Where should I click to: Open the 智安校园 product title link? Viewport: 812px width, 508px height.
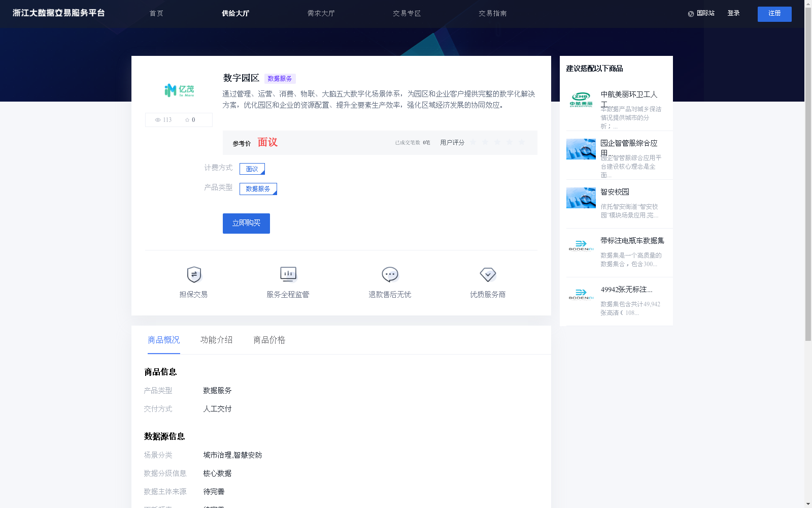[615, 192]
